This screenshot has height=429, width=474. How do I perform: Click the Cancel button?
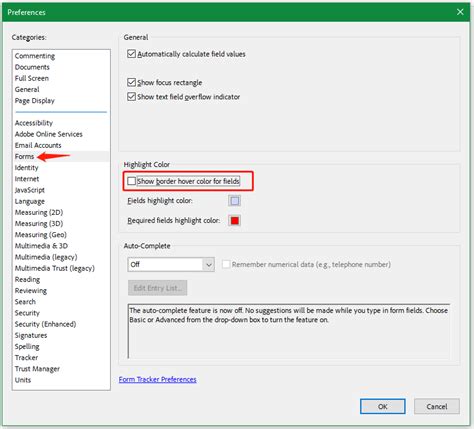(437, 406)
